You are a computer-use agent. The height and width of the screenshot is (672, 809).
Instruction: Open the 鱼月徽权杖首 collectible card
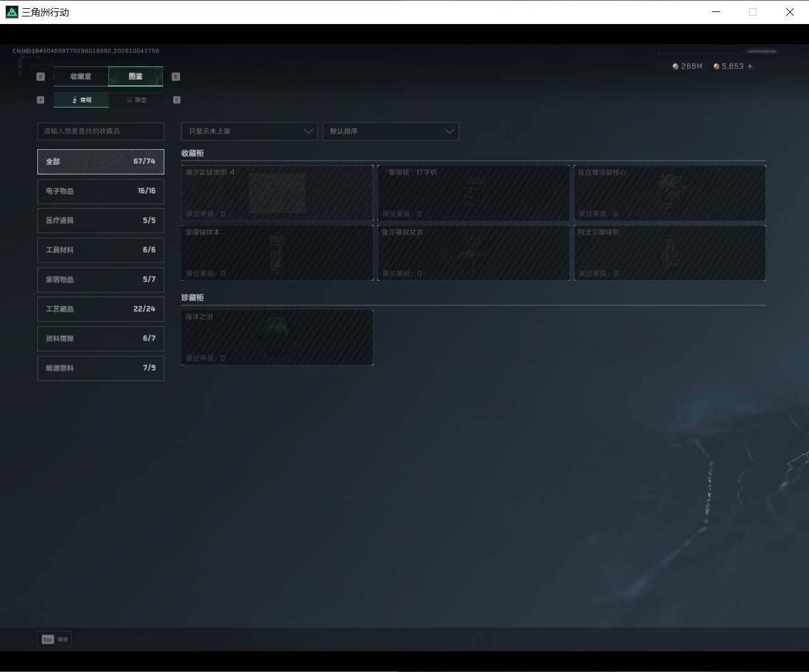coord(473,253)
